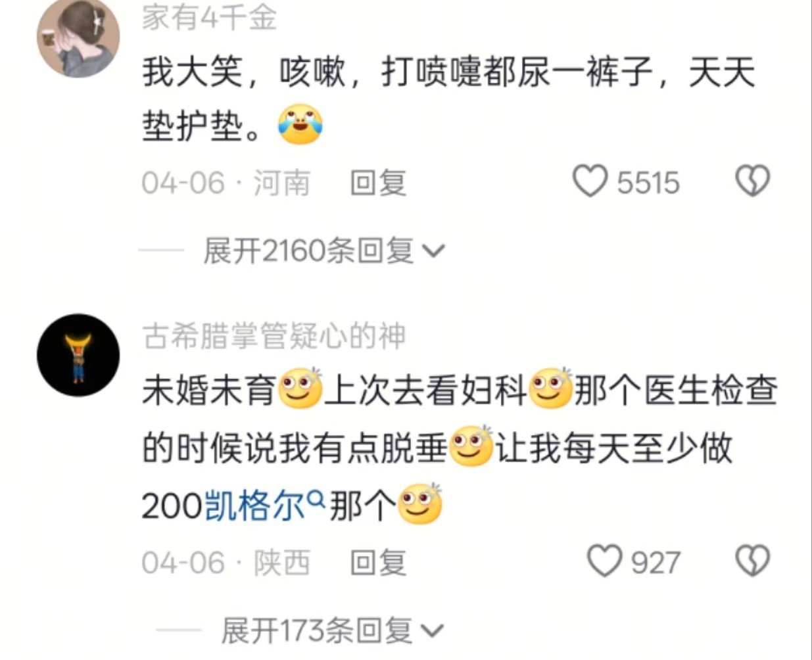Expand the 2160 replies thread
This screenshot has height=660, width=812.
point(323,251)
